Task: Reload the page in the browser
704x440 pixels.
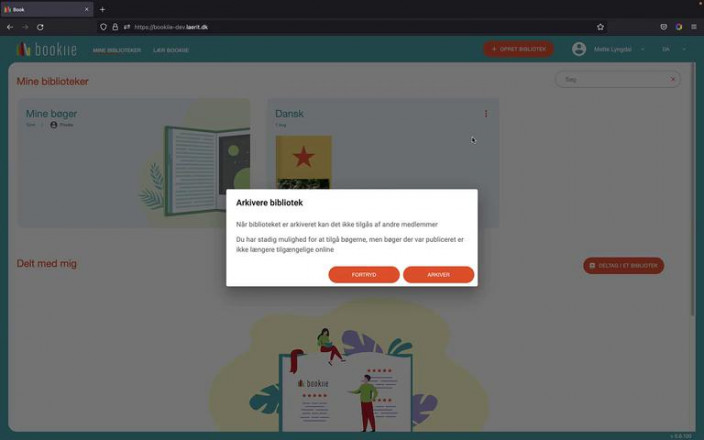Action: click(x=40, y=27)
